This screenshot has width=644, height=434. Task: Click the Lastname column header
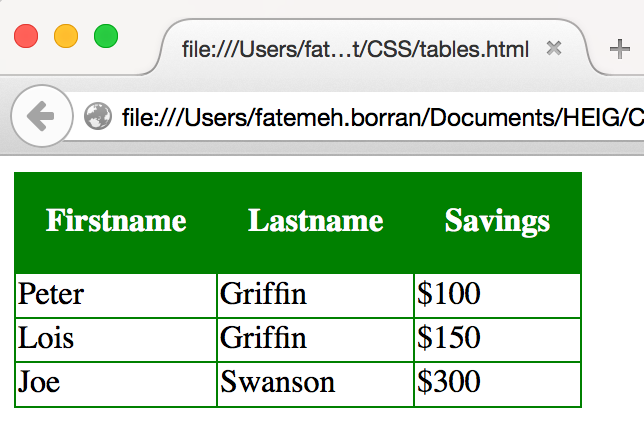coord(315,222)
